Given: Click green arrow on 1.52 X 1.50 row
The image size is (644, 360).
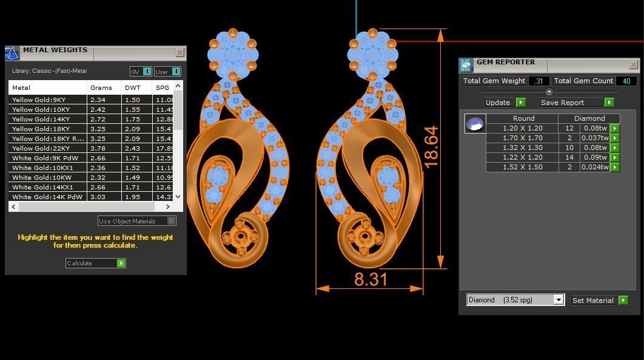Looking at the screenshot, I should pyautogui.click(x=615, y=168).
